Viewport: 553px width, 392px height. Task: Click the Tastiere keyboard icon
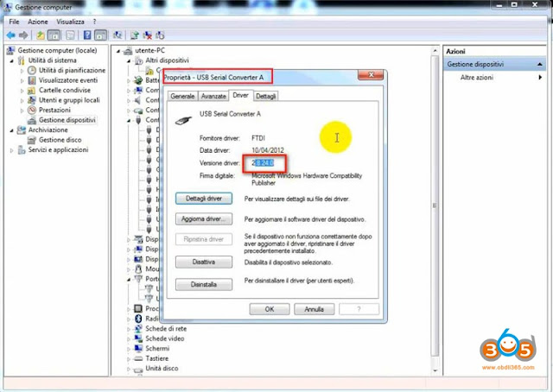(x=138, y=358)
